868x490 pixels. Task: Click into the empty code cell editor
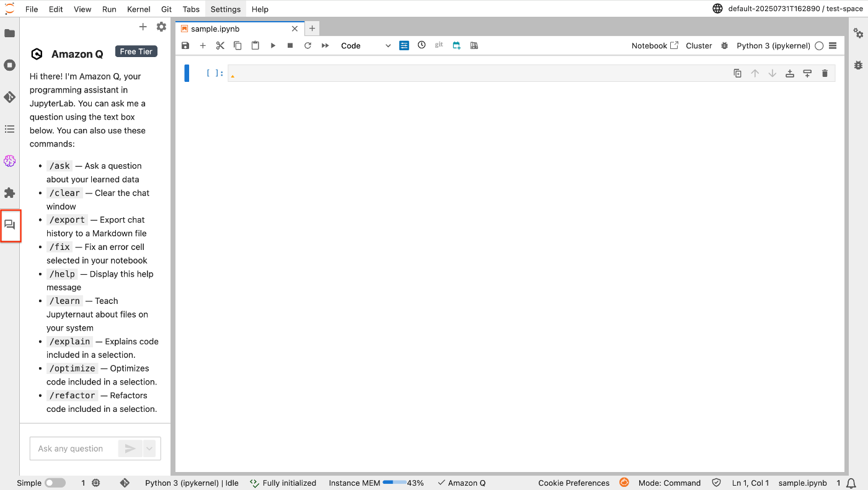[x=531, y=73]
